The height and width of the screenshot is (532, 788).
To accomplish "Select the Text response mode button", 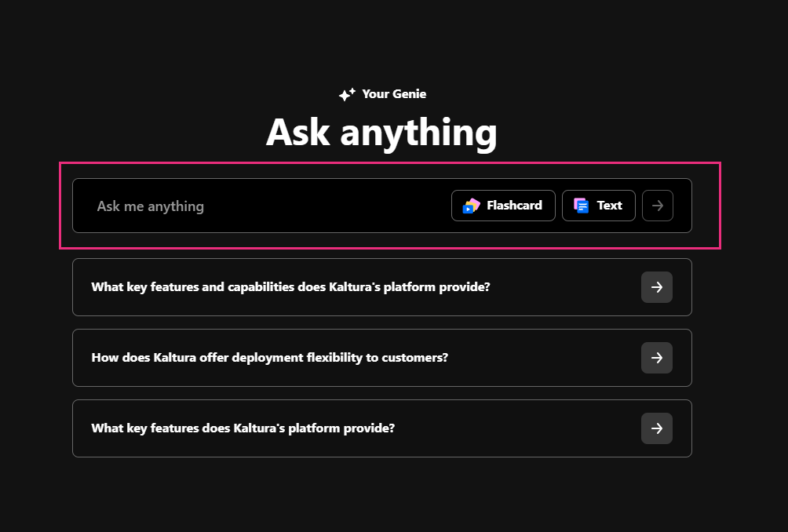I will pos(599,206).
